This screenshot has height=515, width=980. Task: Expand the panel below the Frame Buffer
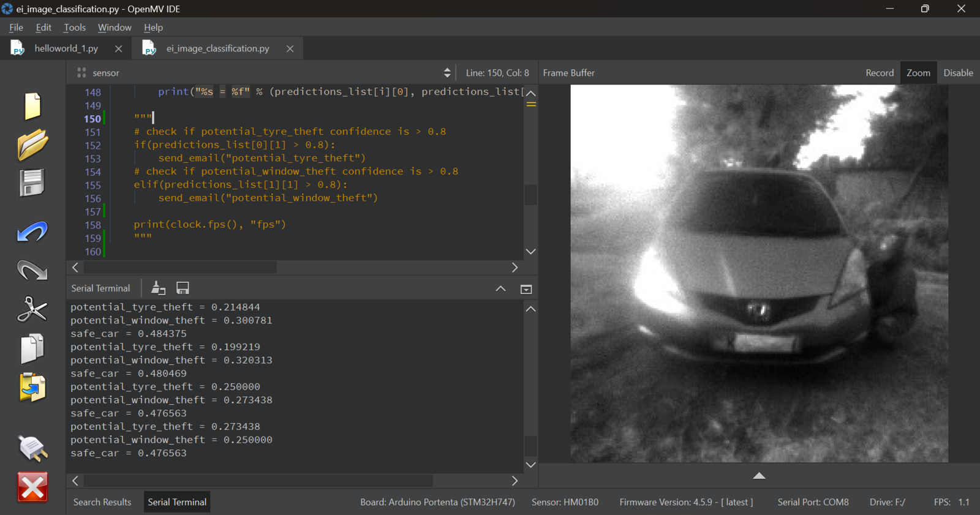[759, 476]
